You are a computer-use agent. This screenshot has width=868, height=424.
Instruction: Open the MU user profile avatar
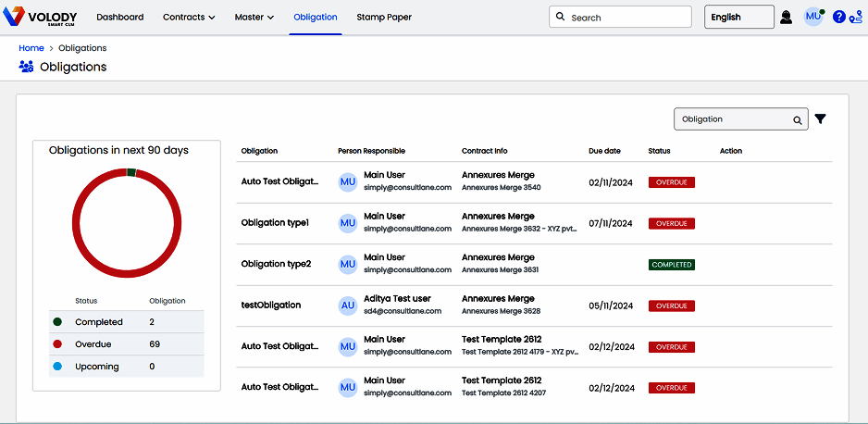pyautogui.click(x=812, y=17)
